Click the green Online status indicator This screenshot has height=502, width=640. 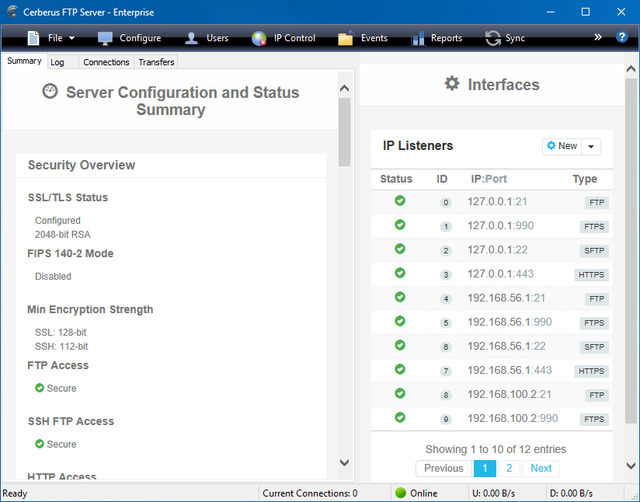[x=401, y=493]
